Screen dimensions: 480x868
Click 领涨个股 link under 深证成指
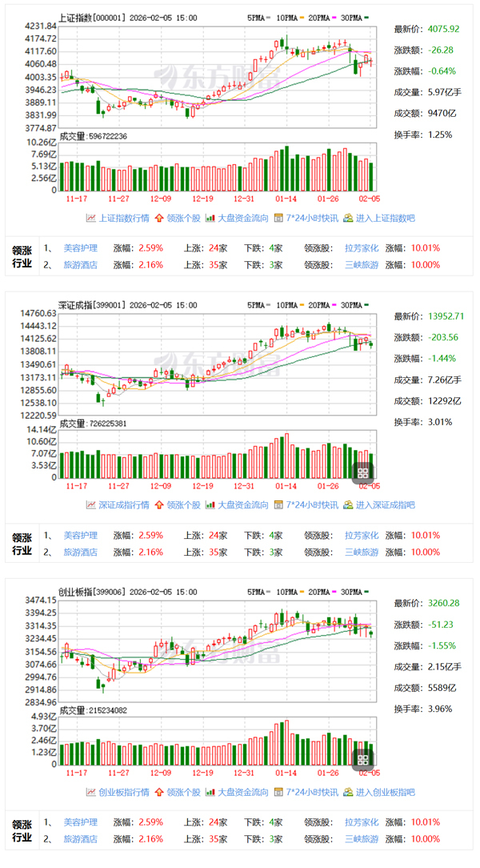[183, 504]
